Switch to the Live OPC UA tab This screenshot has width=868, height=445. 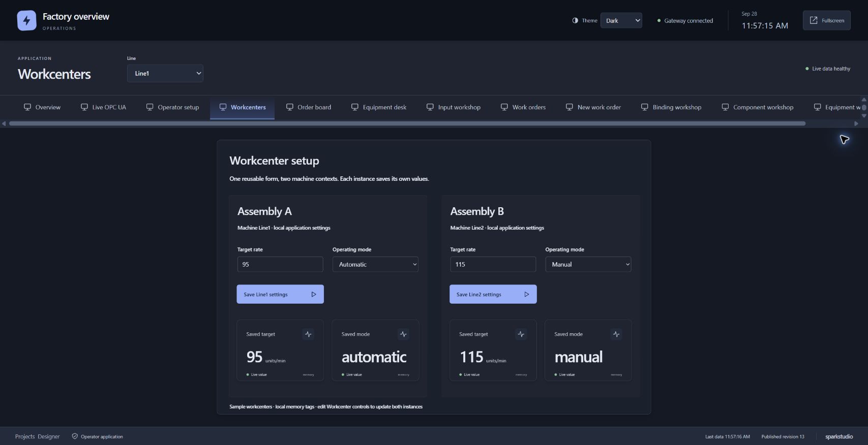point(104,107)
